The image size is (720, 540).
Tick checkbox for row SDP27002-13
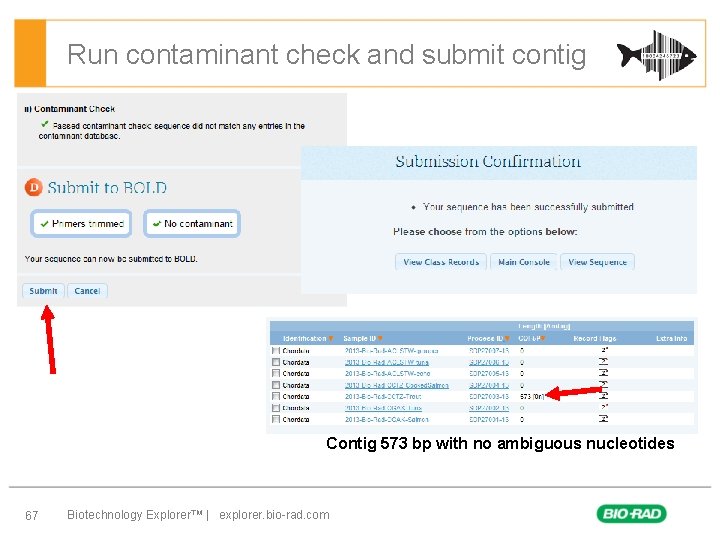coord(276,407)
